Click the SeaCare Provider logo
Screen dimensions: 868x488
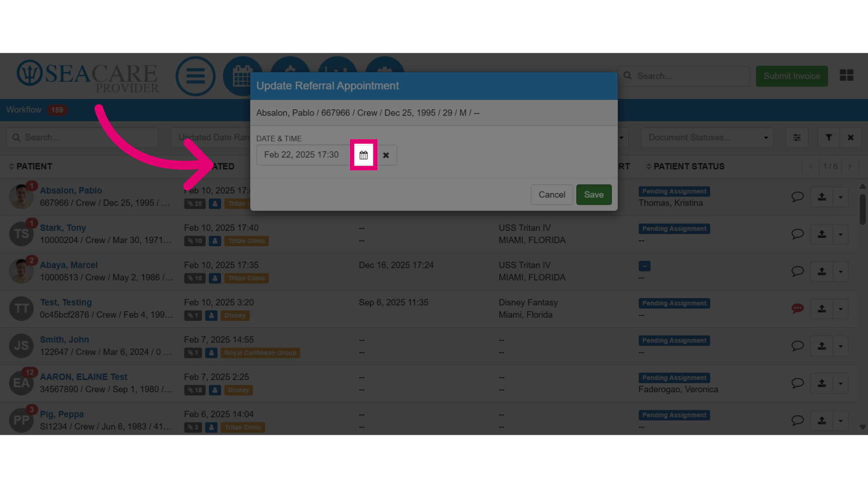click(x=88, y=76)
